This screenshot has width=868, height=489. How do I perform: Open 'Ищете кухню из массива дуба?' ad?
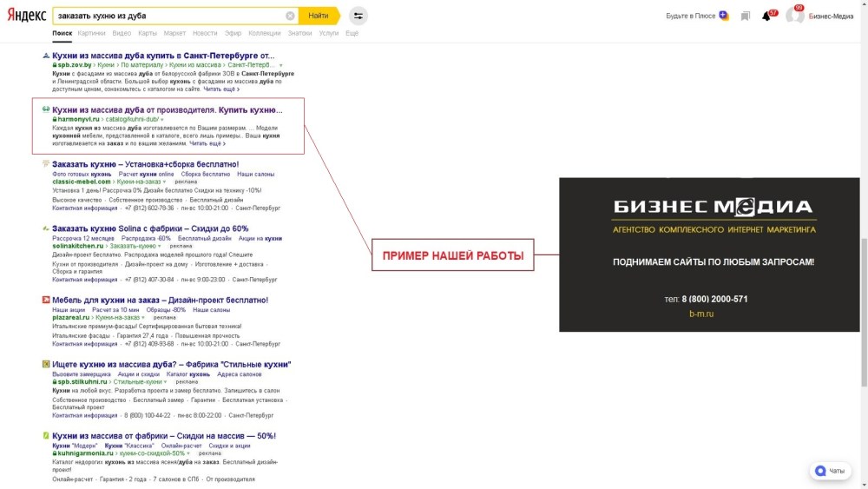click(x=172, y=364)
